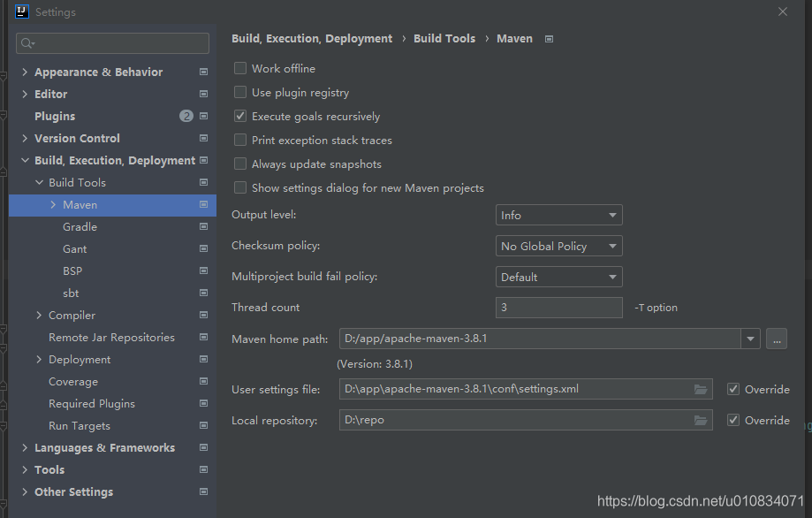Open Multiproject build fail policy dropdown
Screen dimensions: 812x518
558,278
